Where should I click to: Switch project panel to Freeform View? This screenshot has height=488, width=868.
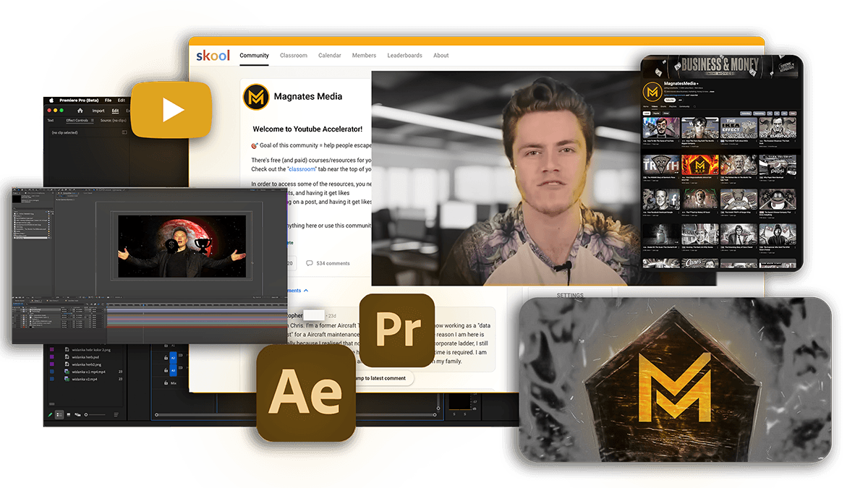(x=77, y=415)
